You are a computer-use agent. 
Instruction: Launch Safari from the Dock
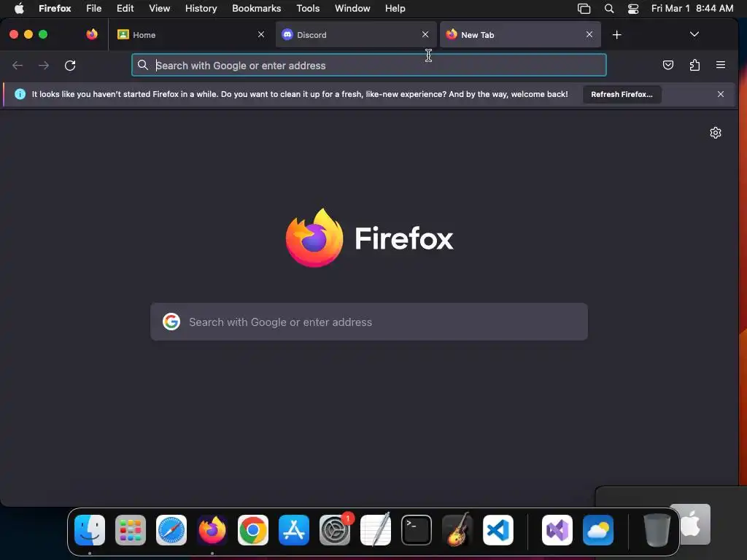click(x=171, y=529)
